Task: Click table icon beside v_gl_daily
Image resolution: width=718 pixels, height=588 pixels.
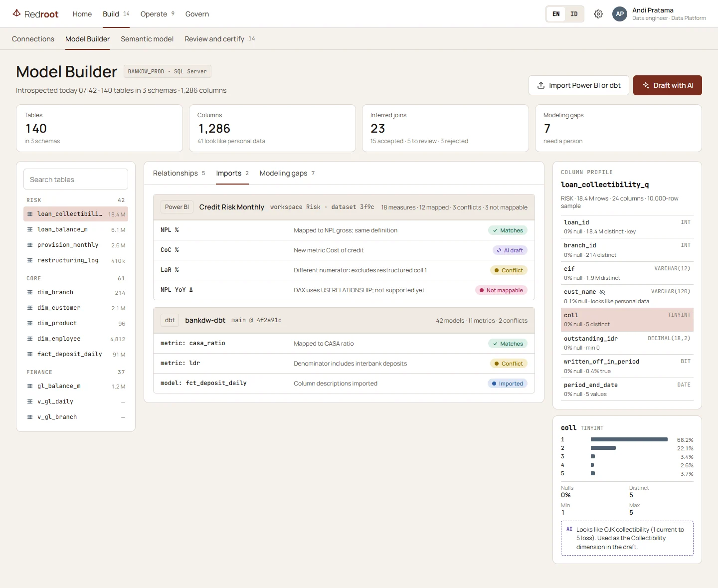Action: point(30,401)
